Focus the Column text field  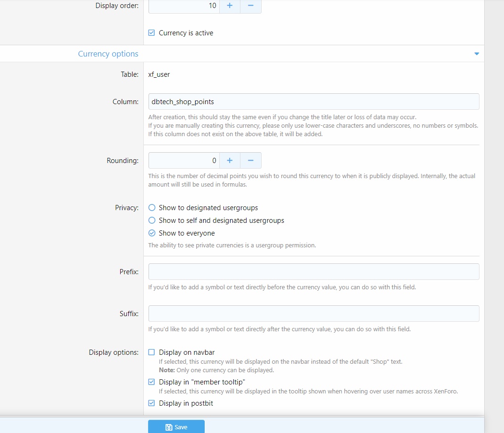pos(314,102)
